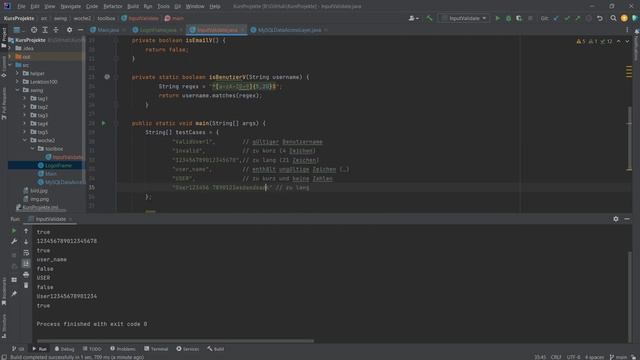Rerun InputValidate in the Run panel
The height and width of the screenshot is (360, 640).
point(13,231)
